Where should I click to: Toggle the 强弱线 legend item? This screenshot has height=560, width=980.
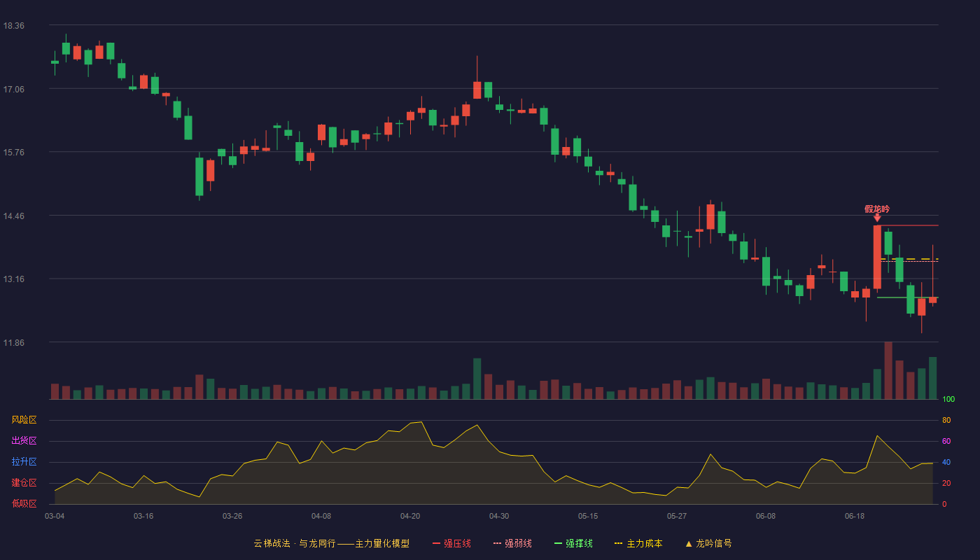[512, 543]
